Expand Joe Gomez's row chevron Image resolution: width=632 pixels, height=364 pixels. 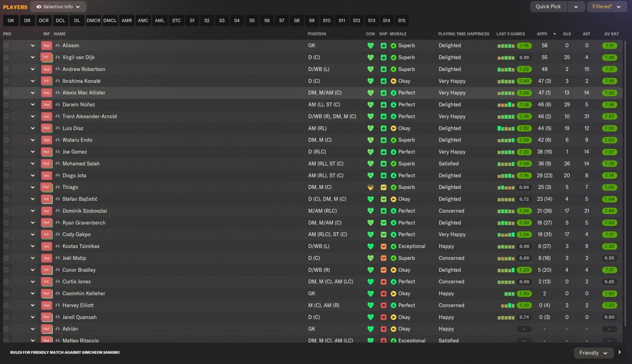(33, 152)
